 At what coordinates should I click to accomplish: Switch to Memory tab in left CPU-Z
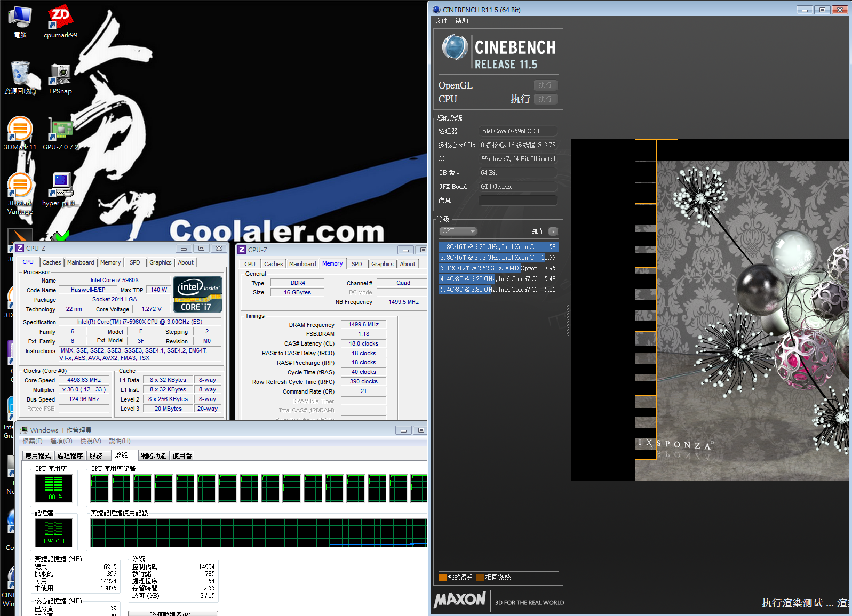point(110,262)
